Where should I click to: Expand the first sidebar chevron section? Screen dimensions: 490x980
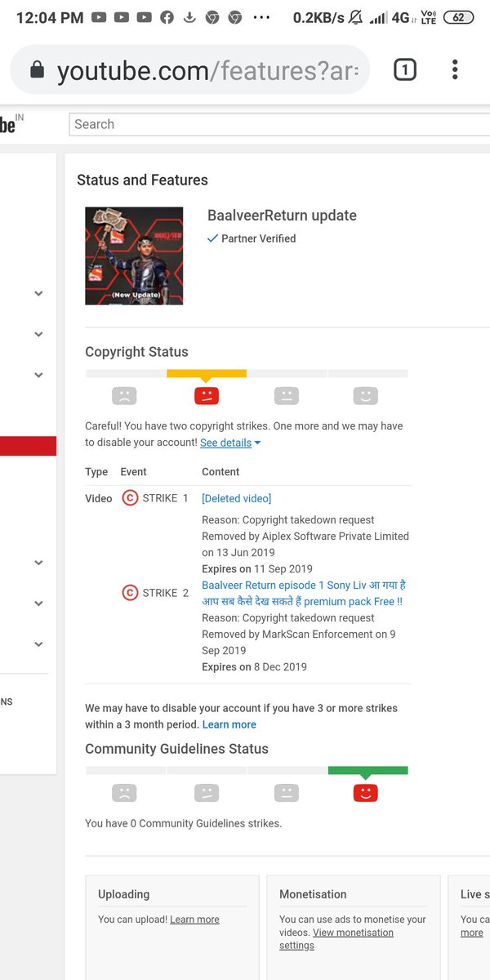(38, 293)
